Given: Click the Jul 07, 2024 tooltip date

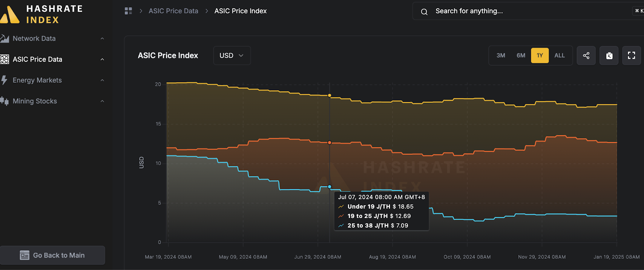Looking at the screenshot, I should click(382, 197).
